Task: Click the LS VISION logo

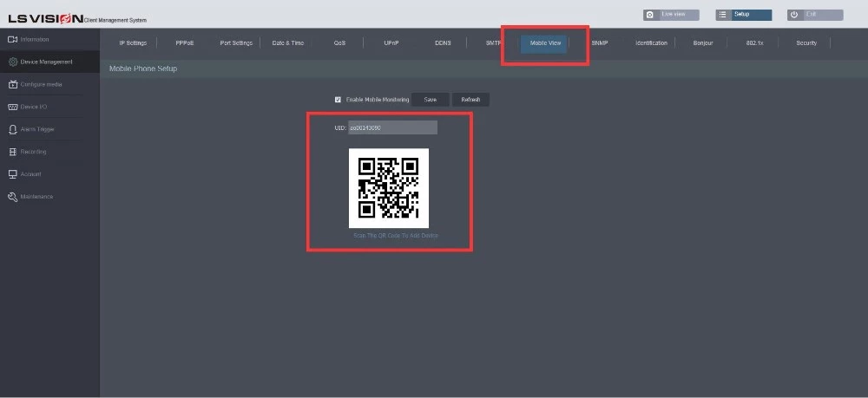Action: click(x=46, y=19)
